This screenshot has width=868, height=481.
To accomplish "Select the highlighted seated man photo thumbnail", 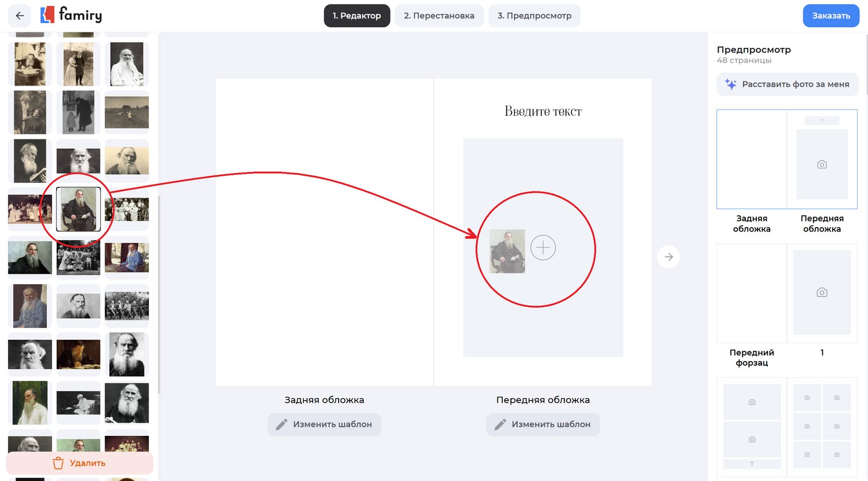I will [78, 209].
